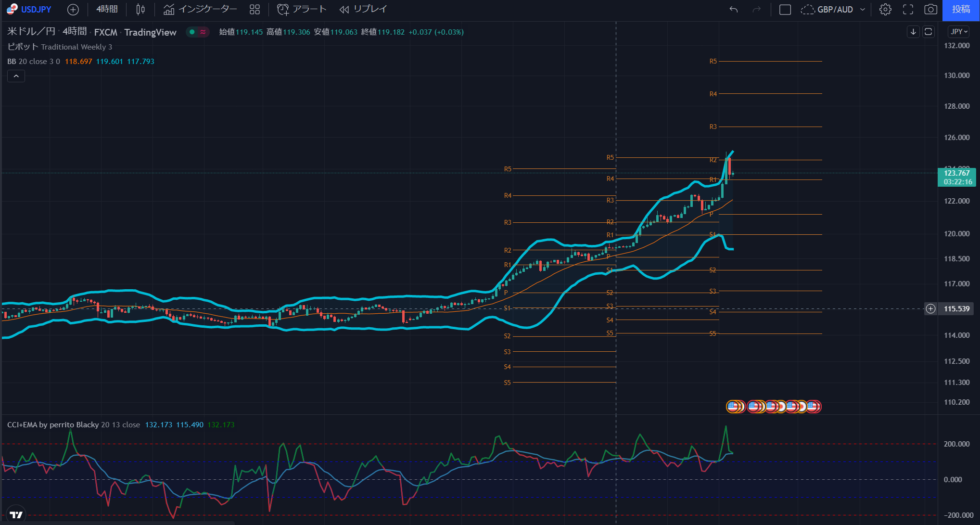
Task: Collapse the indicator legend chevron
Action: point(16,76)
